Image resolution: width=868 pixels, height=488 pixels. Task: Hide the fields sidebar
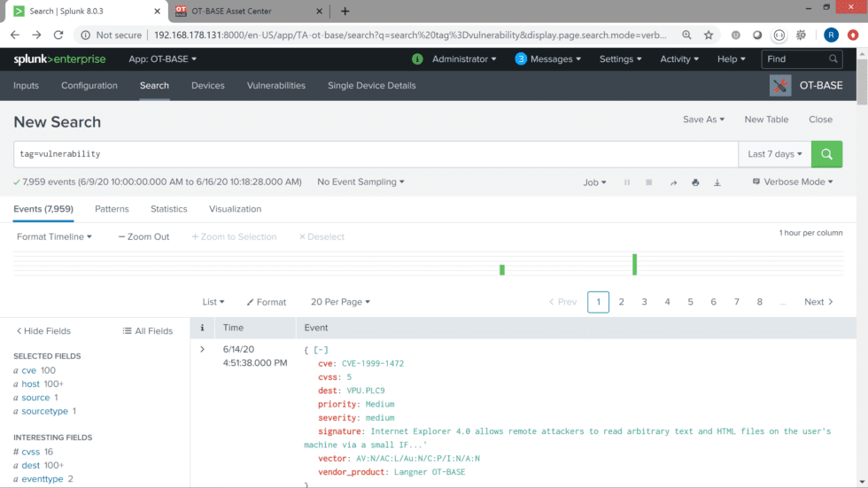43,331
